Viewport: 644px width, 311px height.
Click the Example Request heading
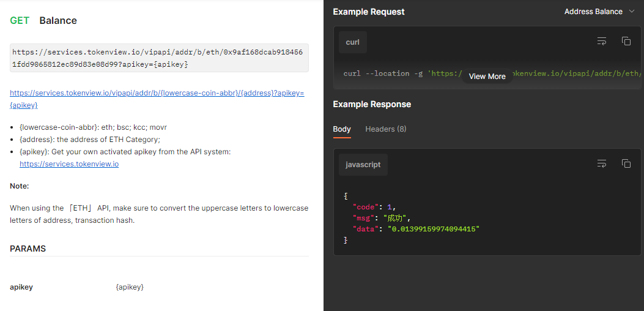(369, 12)
